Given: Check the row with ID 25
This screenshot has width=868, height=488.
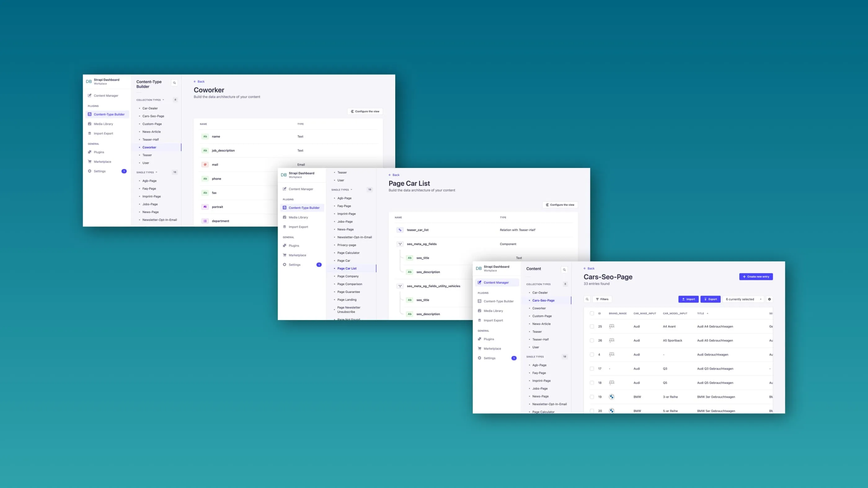Looking at the screenshot, I should [x=592, y=326].
